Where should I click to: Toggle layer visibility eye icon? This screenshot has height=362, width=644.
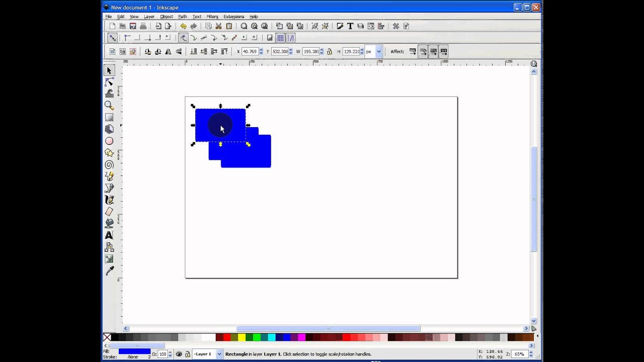[x=179, y=354]
